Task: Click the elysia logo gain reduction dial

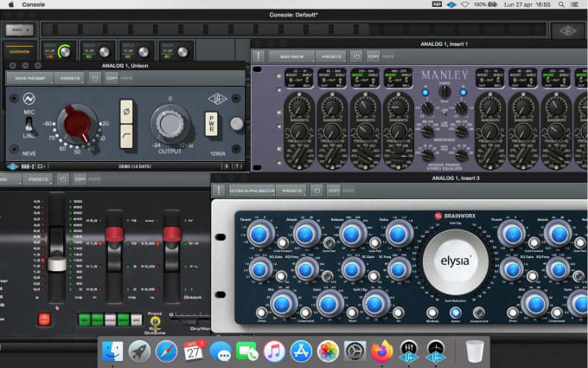Action: point(455,261)
